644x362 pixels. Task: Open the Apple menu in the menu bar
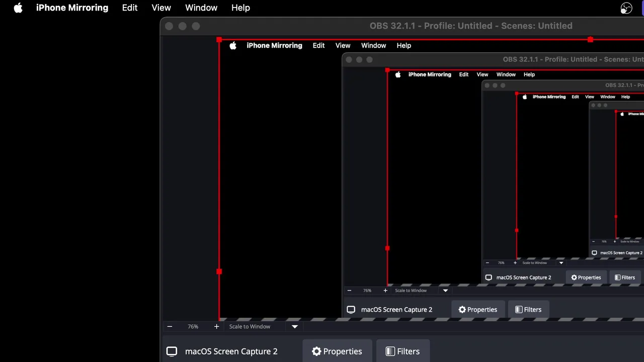point(18,8)
